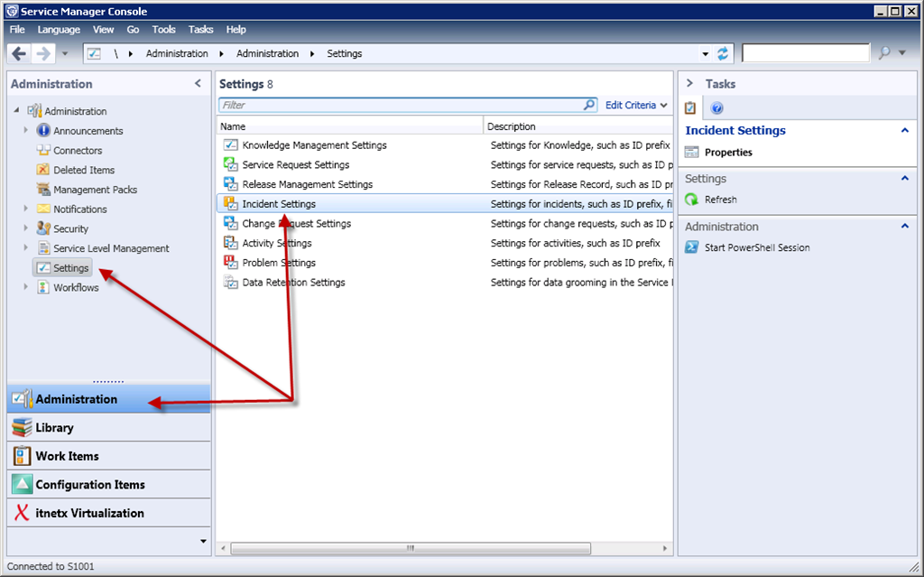
Task: Switch to the Work Items workspace
Action: click(67, 456)
